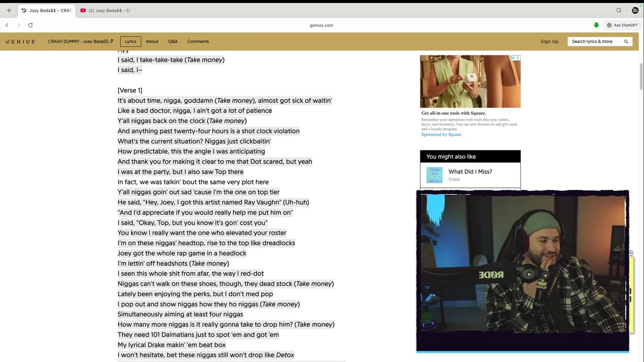Open the Square ad image

(470, 81)
